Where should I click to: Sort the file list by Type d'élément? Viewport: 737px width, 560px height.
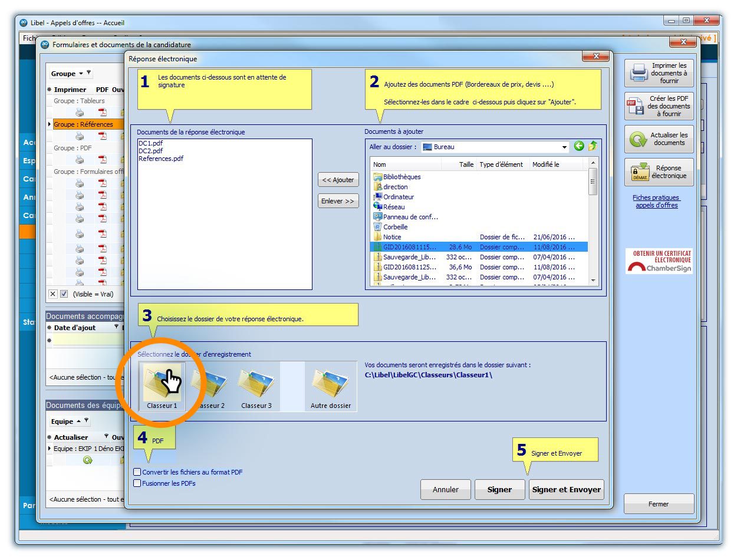pyautogui.click(x=503, y=164)
